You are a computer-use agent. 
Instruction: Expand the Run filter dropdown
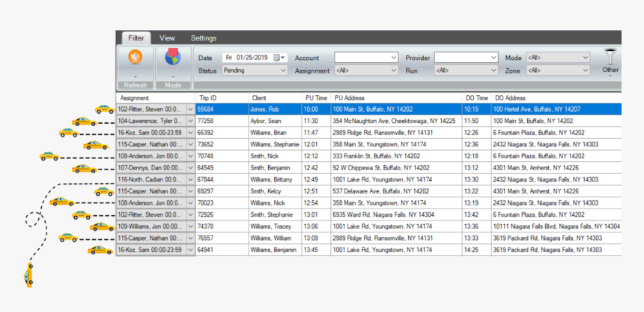pyautogui.click(x=493, y=70)
